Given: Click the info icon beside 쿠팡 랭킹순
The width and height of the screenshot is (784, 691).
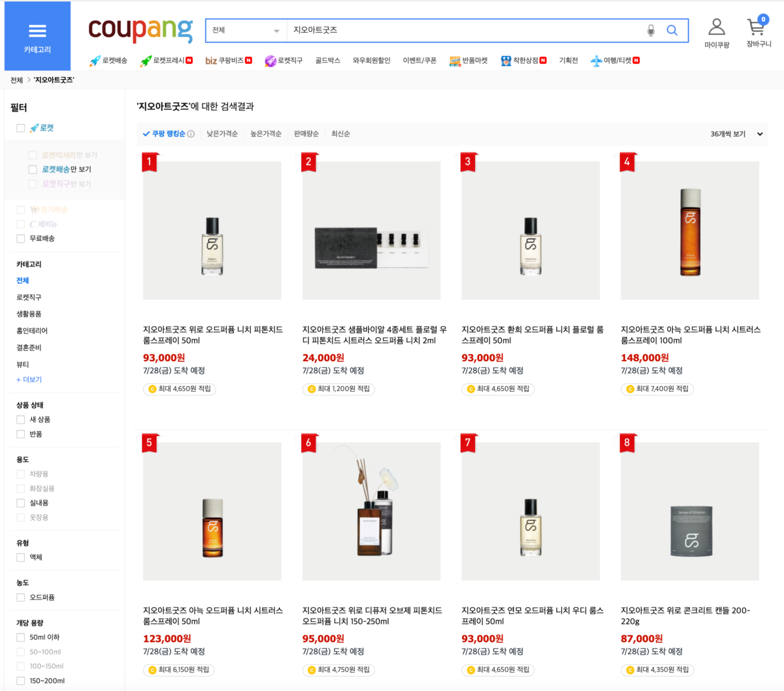Looking at the screenshot, I should click(x=191, y=134).
